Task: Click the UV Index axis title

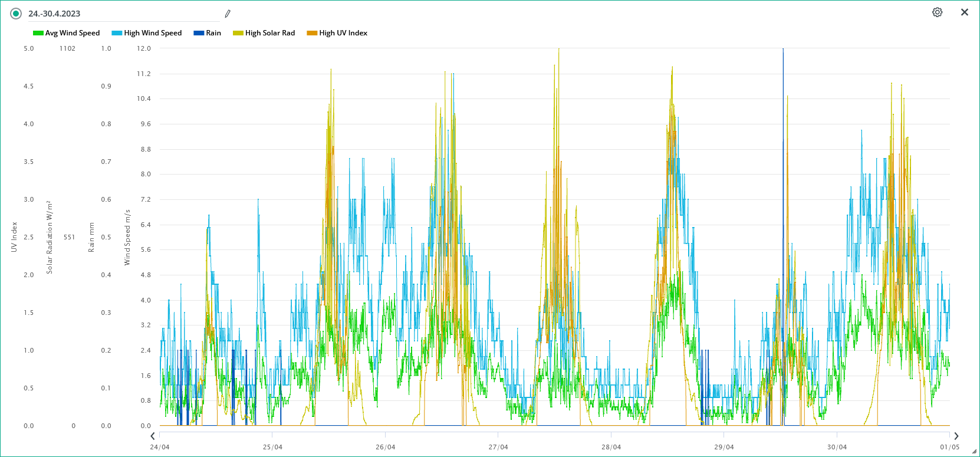Action: [14, 237]
